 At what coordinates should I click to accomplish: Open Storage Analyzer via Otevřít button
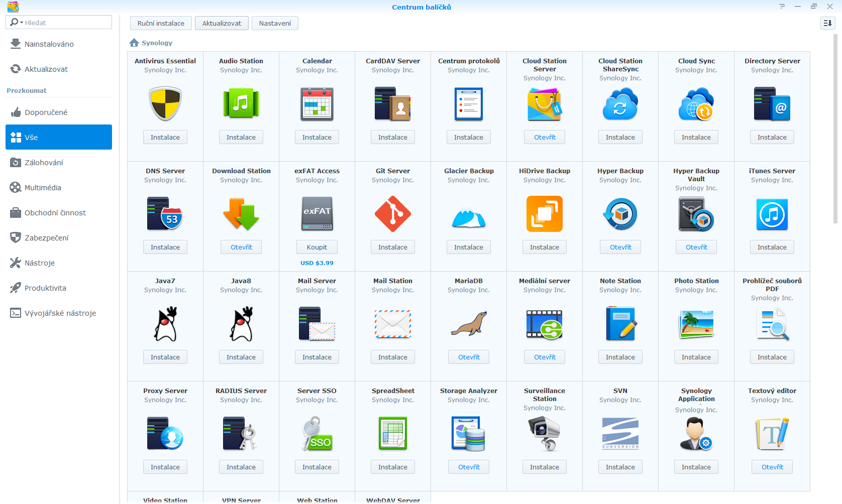coord(469,467)
